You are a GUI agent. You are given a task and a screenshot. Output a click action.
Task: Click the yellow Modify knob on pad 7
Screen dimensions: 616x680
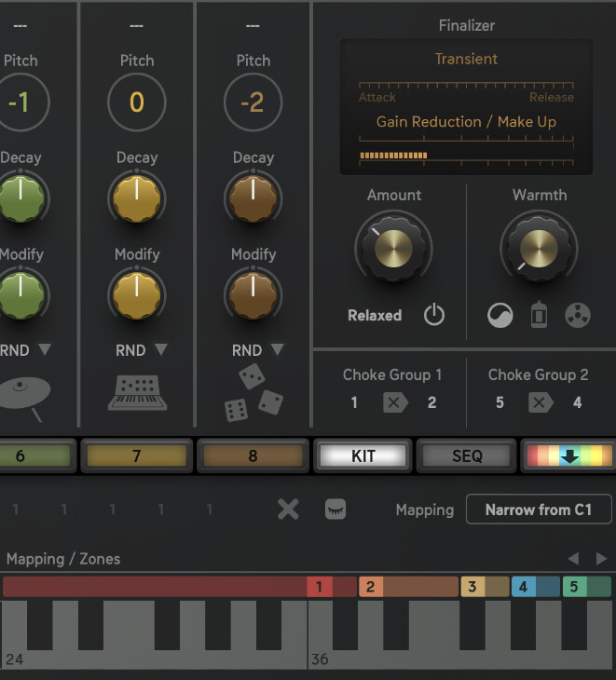tap(137, 296)
